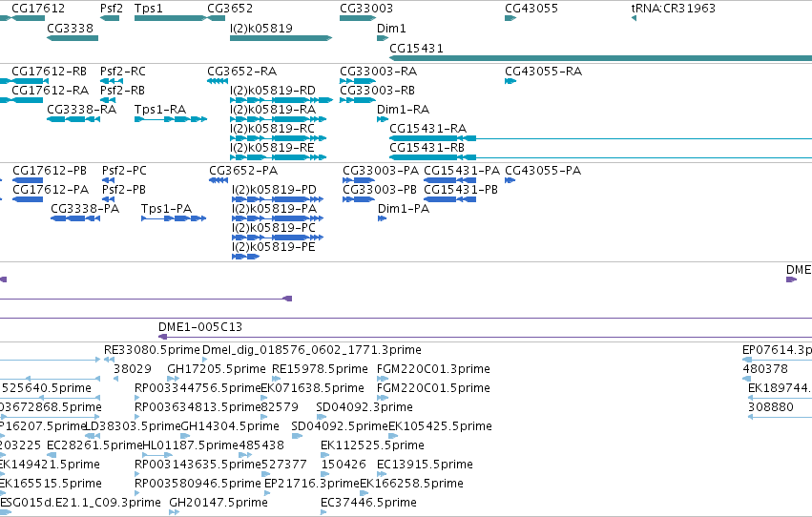Select the CG33003-RA transcript
The image size is (812, 517).
(x=358, y=81)
